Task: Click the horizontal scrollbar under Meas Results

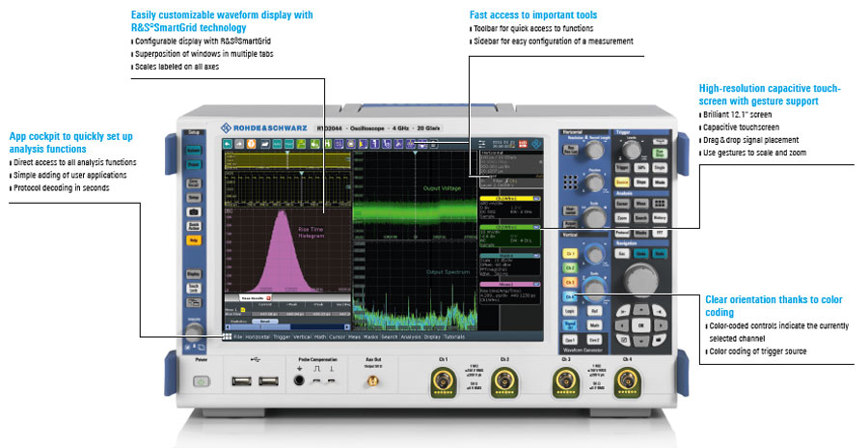Action: tap(285, 327)
